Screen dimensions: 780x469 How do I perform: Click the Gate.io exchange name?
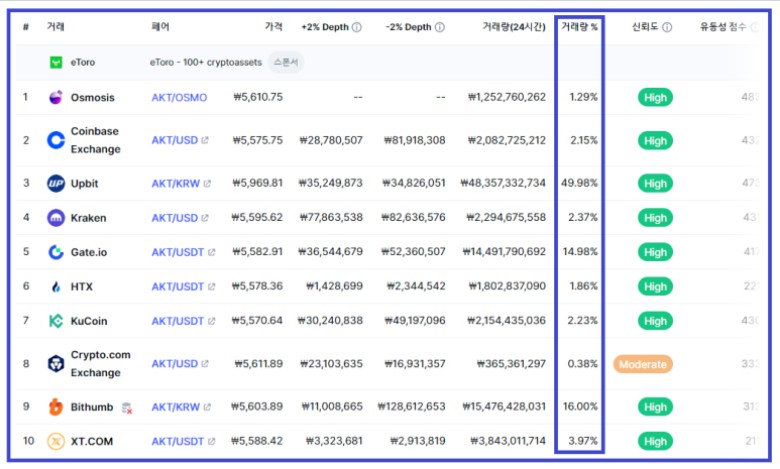89,253
